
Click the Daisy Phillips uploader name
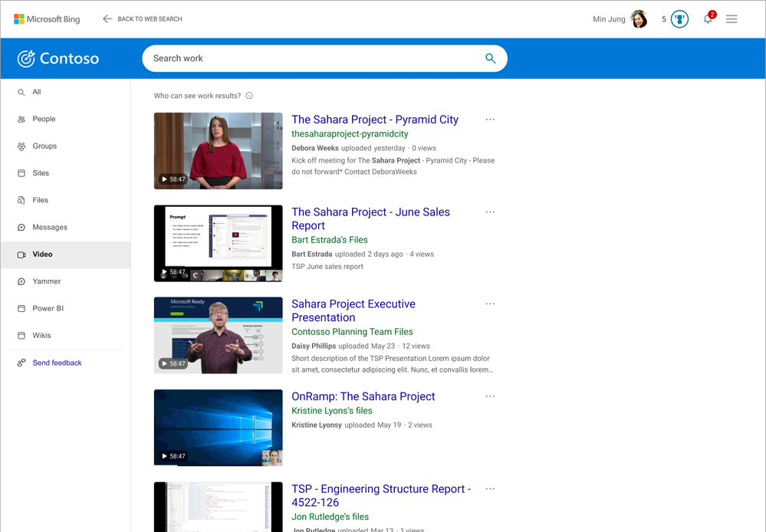click(x=314, y=346)
